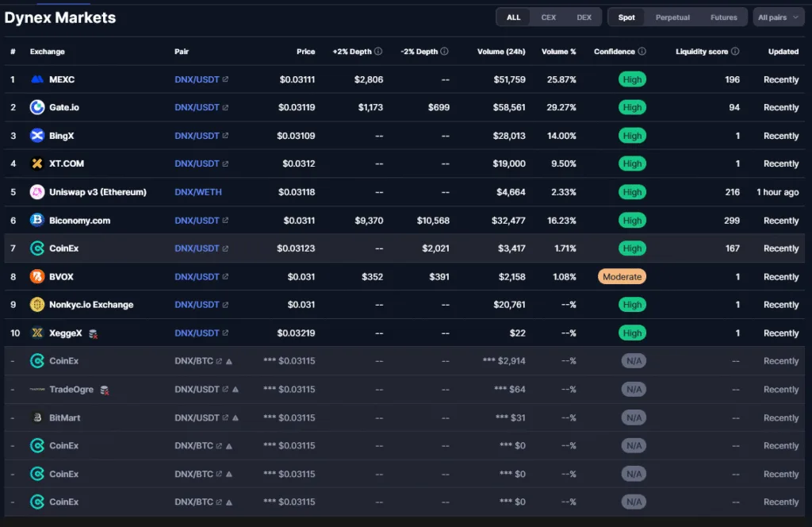Sort by the Exchange column header
This screenshot has width=812, height=527.
click(x=47, y=52)
